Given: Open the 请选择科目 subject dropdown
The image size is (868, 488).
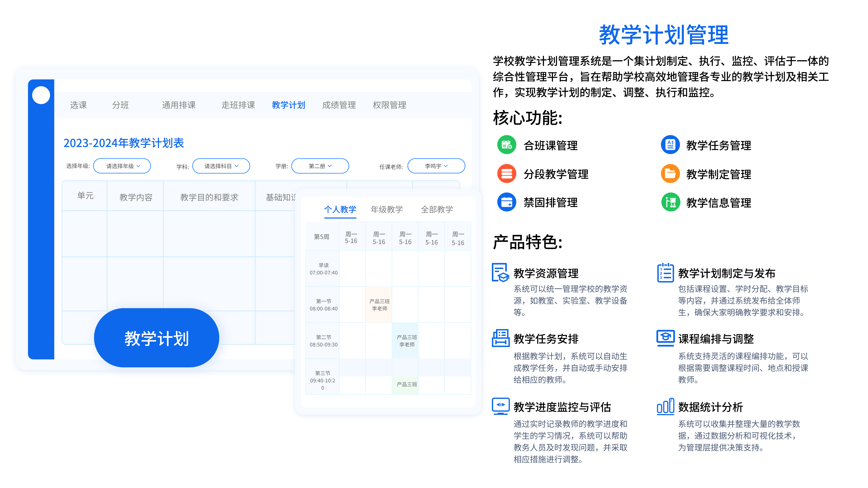Looking at the screenshot, I should point(221,166).
